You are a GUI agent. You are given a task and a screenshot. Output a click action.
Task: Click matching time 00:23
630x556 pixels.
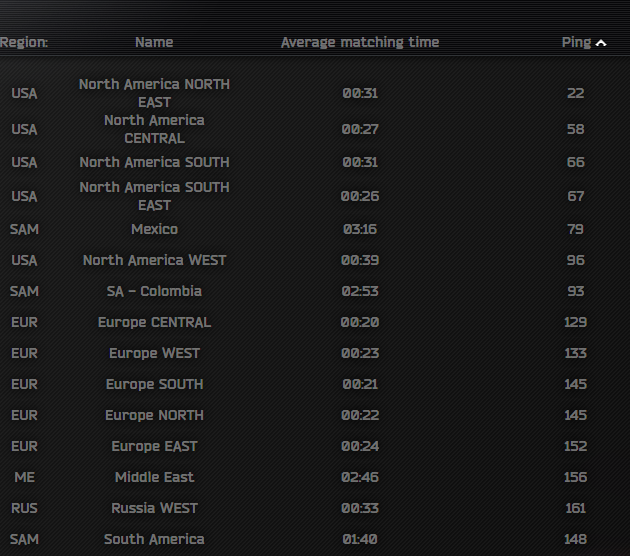point(360,353)
